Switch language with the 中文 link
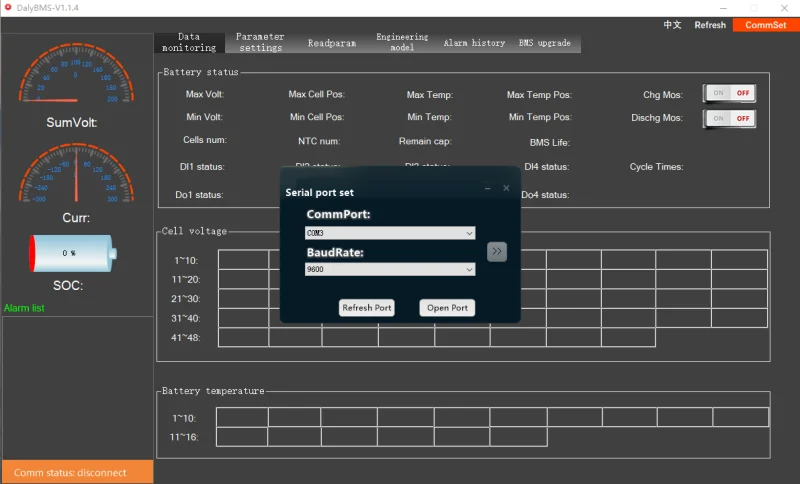Image resolution: width=800 pixels, height=484 pixels. point(672,25)
